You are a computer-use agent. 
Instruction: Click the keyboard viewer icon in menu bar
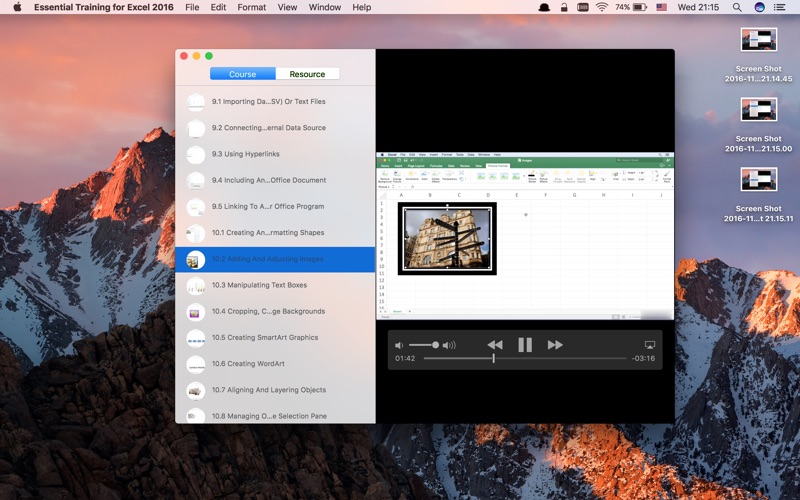point(583,7)
